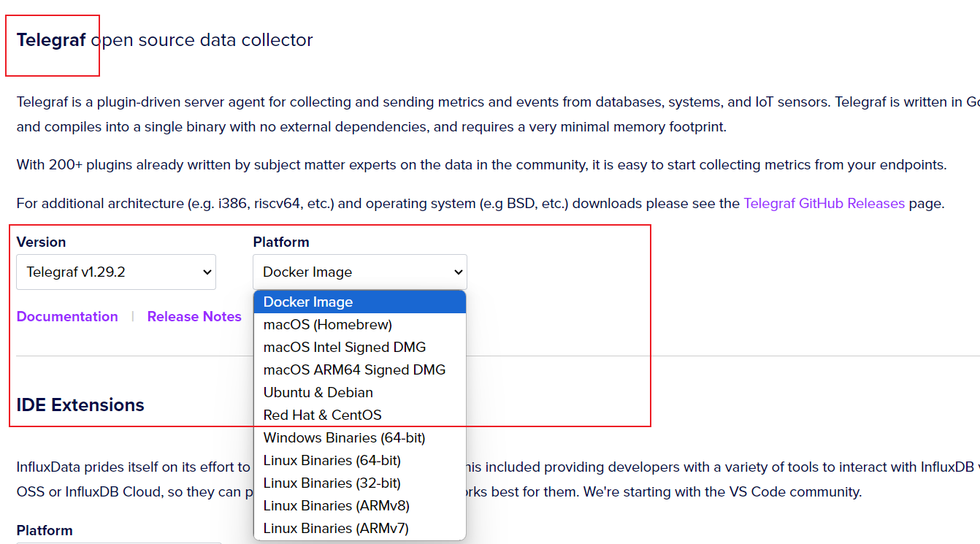
Task: Click the IDE Extensions section heading
Action: (x=80, y=405)
